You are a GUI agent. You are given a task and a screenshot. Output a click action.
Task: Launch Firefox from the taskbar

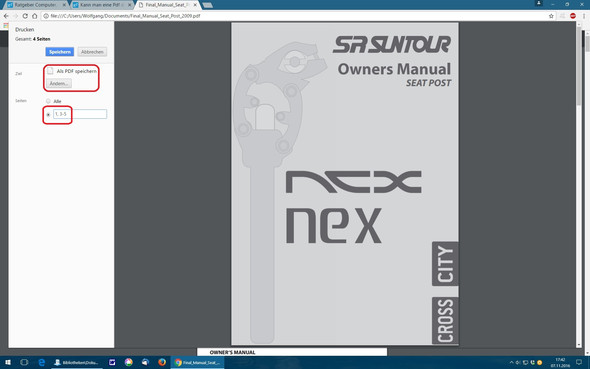click(x=162, y=362)
